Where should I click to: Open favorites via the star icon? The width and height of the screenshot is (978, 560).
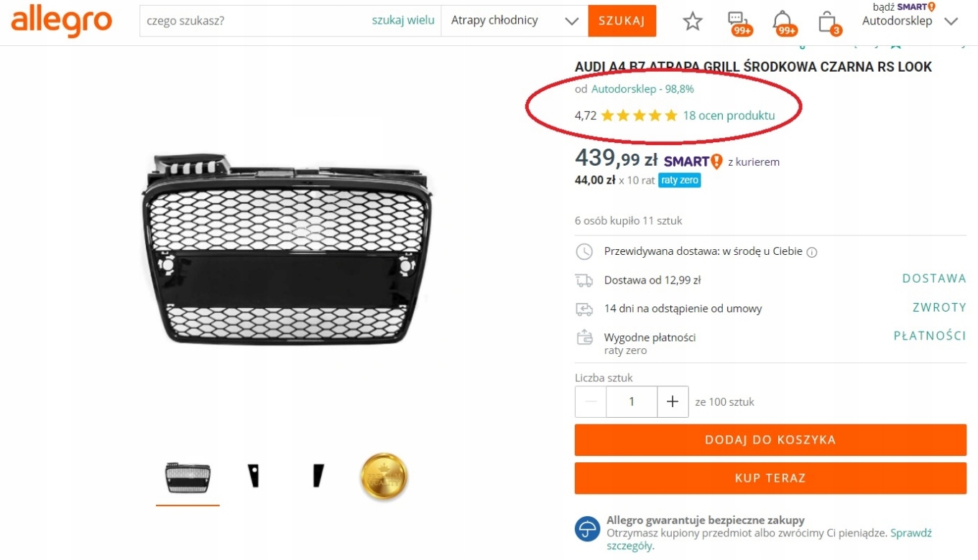[692, 21]
